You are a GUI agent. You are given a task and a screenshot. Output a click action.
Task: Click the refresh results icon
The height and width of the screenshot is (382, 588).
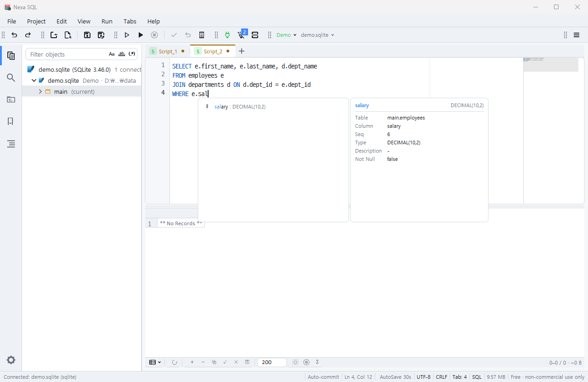[175, 362]
